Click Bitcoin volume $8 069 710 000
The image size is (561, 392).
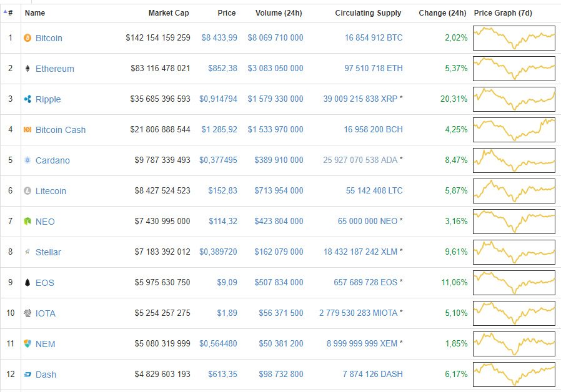pos(276,37)
